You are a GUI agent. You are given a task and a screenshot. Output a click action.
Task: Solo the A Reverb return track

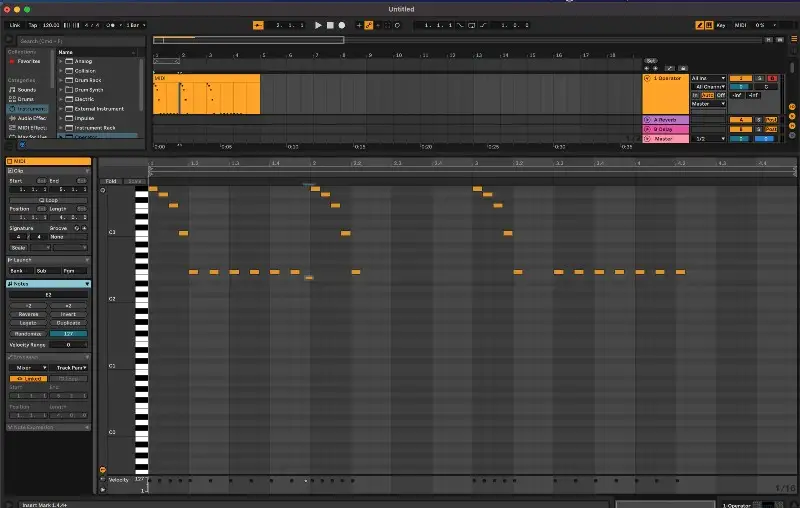759,120
